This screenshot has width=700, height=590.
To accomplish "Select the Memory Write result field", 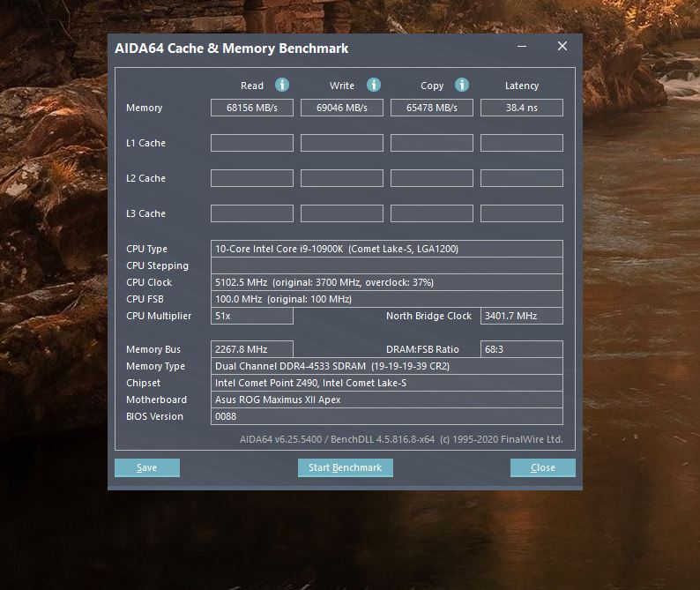I will click(342, 108).
